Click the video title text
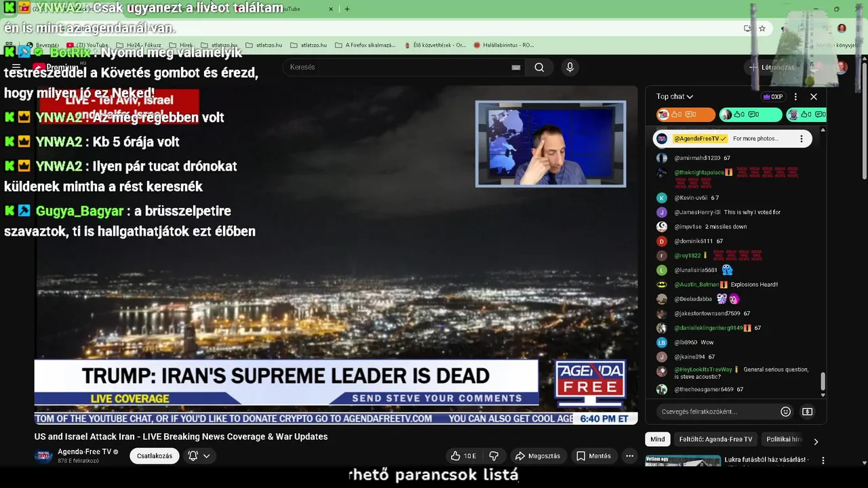Viewport: 868px width, 488px height. coord(181,436)
